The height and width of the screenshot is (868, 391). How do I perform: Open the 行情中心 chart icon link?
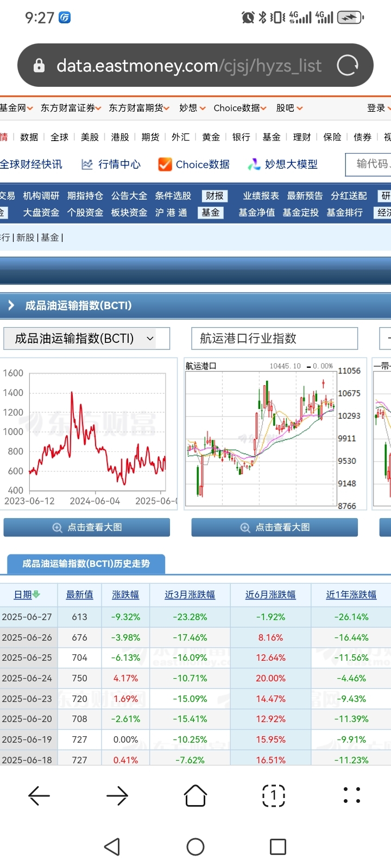pos(111,164)
